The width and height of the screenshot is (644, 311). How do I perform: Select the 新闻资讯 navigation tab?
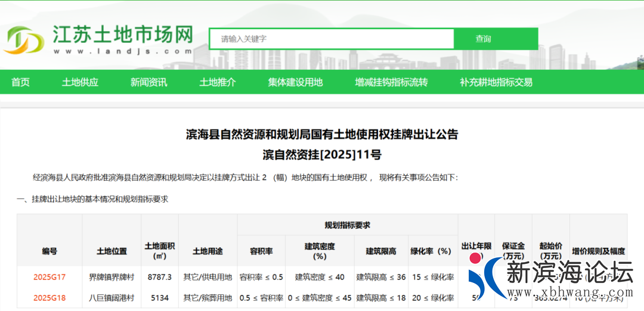point(148,82)
